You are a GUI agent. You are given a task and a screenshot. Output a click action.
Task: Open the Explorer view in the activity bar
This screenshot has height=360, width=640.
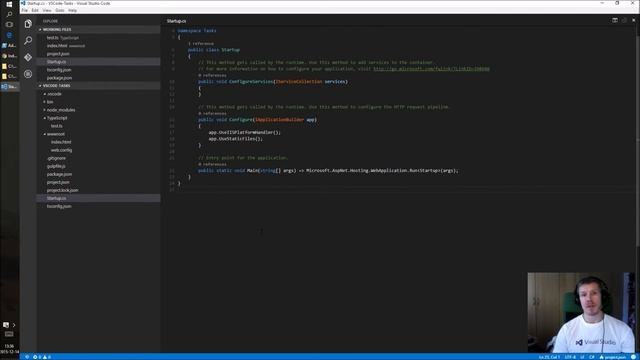pyautogui.click(x=28, y=24)
